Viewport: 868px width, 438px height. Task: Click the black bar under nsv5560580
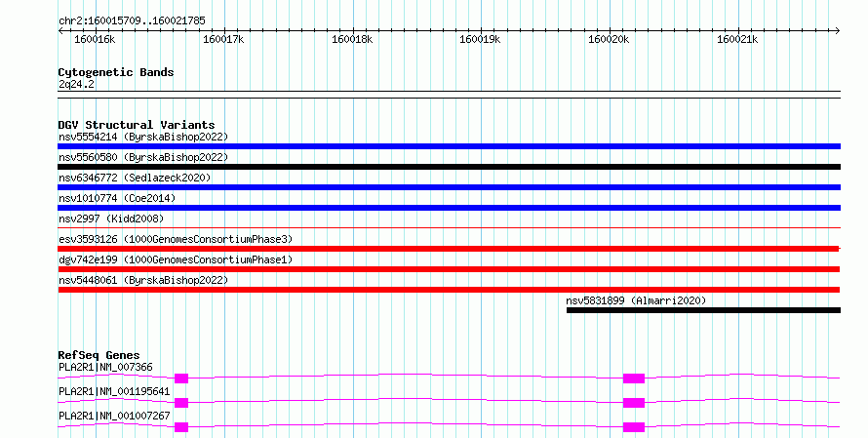click(x=449, y=167)
